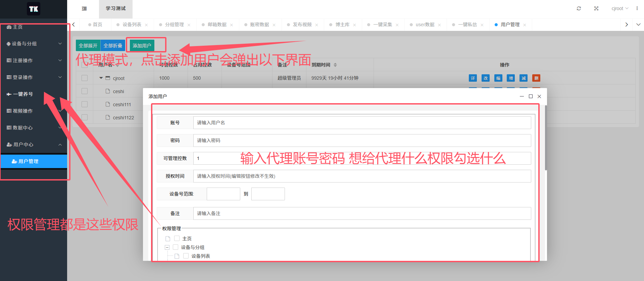Click the 添加用户 add user button
644x281 pixels.
(x=142, y=46)
